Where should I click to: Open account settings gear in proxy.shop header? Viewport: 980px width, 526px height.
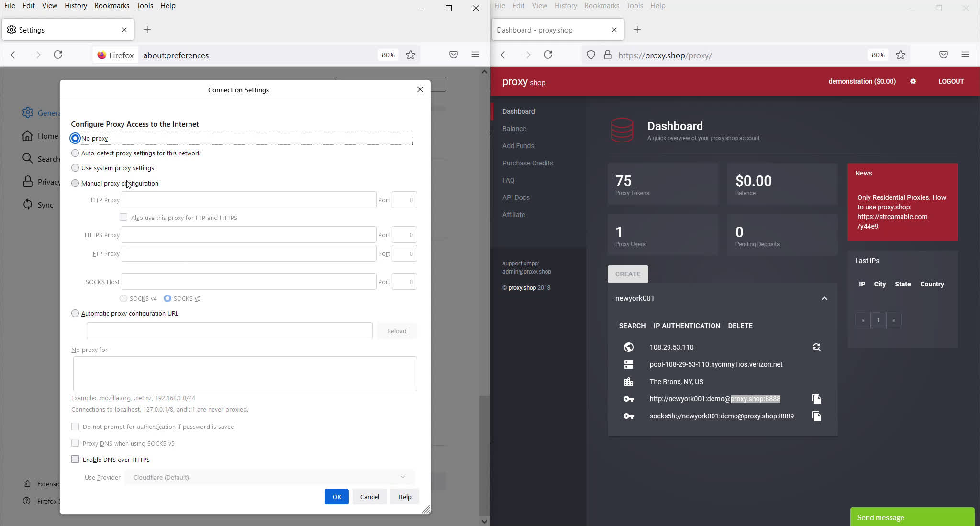[913, 81]
